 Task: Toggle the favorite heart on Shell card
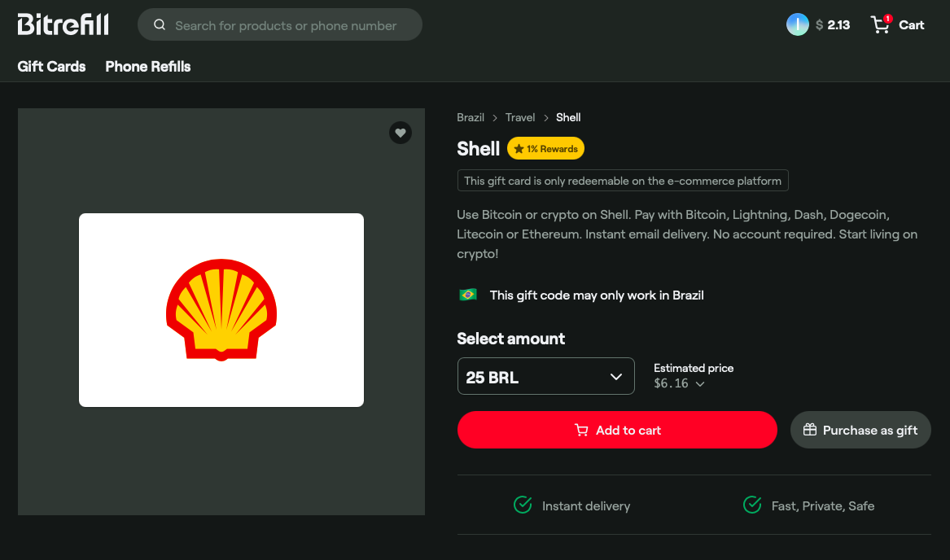(x=401, y=133)
